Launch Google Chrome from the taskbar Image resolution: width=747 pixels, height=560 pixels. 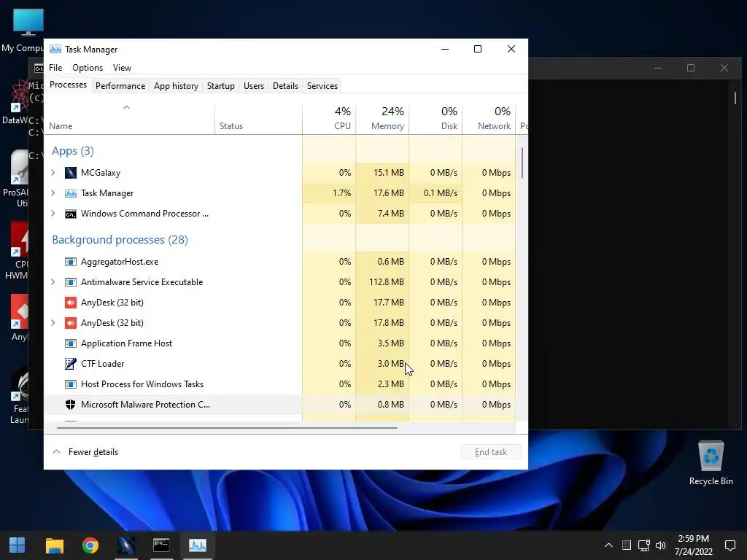(90, 545)
